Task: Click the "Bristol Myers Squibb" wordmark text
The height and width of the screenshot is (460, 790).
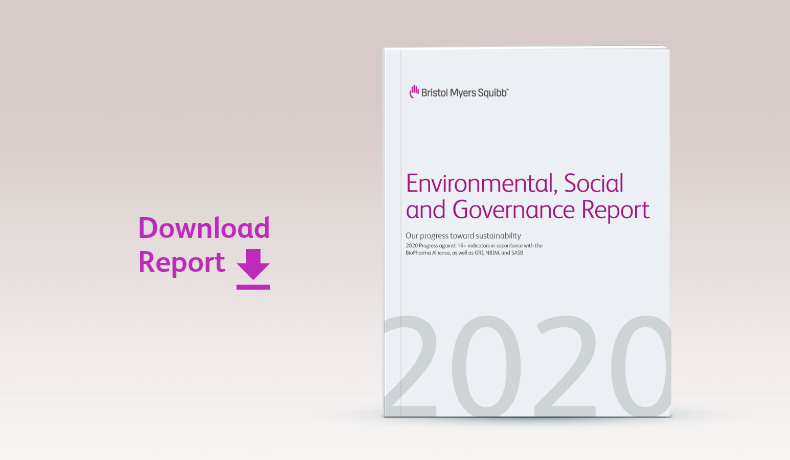Action: pos(465,93)
